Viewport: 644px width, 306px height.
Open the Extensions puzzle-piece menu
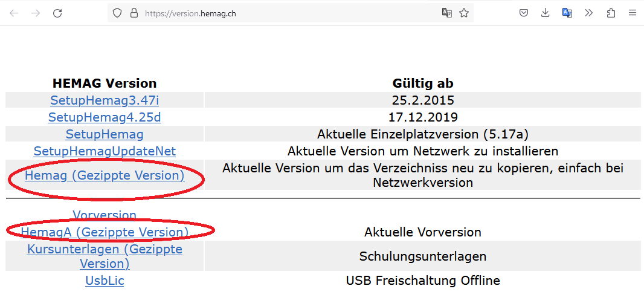(611, 13)
